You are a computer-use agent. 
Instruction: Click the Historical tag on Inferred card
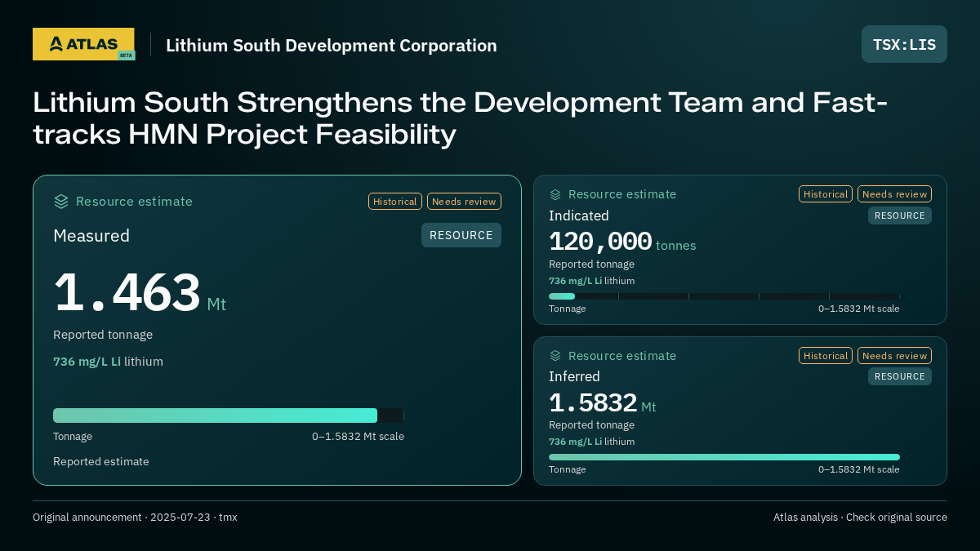[826, 356]
